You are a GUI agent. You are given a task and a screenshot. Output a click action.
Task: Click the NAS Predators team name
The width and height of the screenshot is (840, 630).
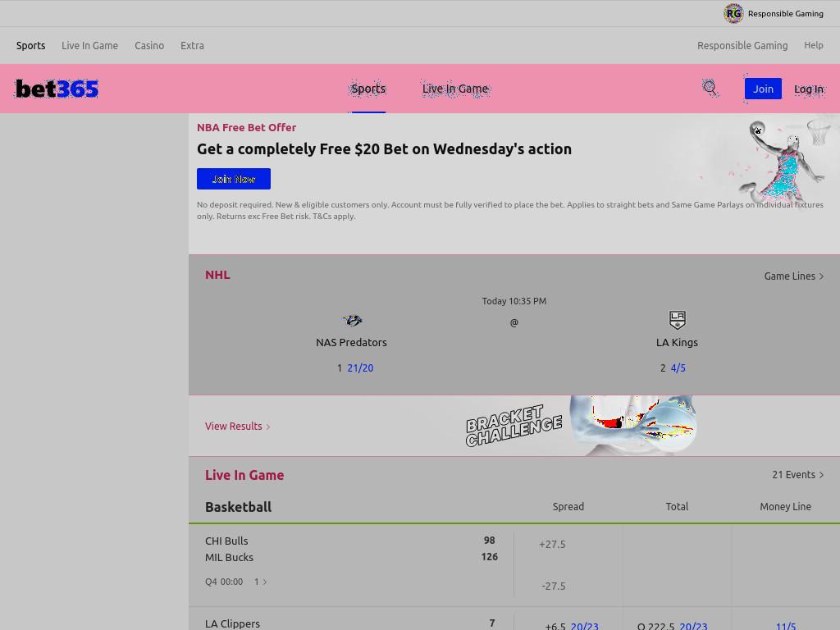coord(351,342)
